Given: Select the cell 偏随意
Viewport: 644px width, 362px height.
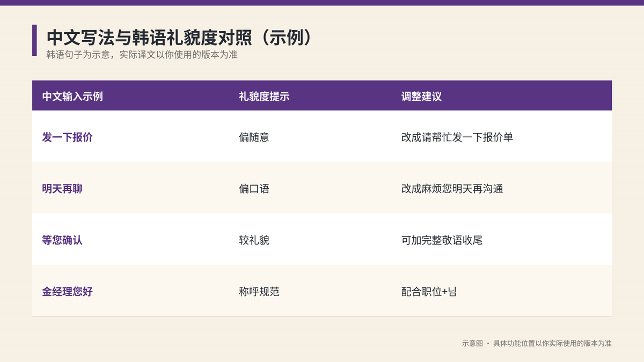Looking at the screenshot, I should (254, 137).
